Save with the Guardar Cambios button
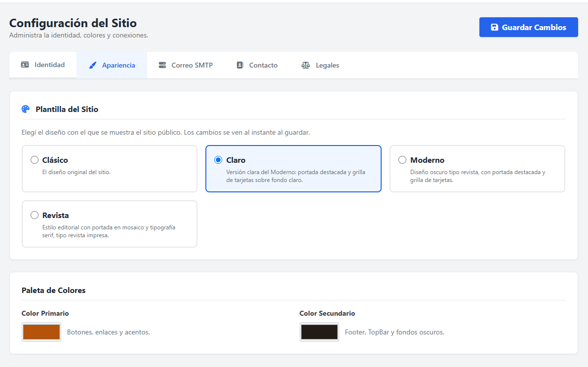This screenshot has height=367, width=588. click(528, 27)
